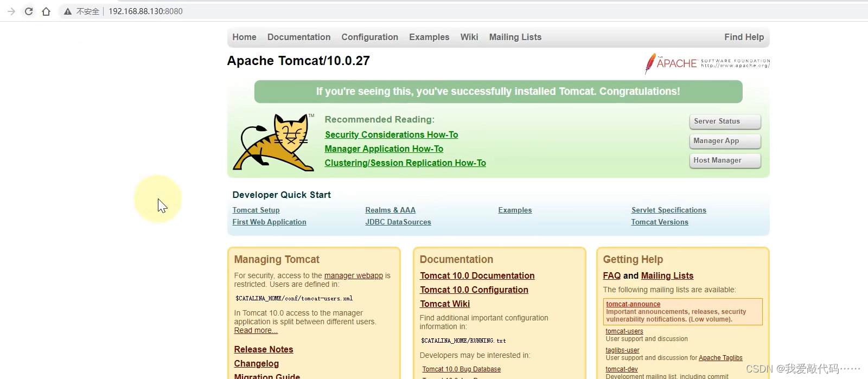Screen dimensions: 868x379
Task: Click the Server Status button
Action: tap(725, 121)
